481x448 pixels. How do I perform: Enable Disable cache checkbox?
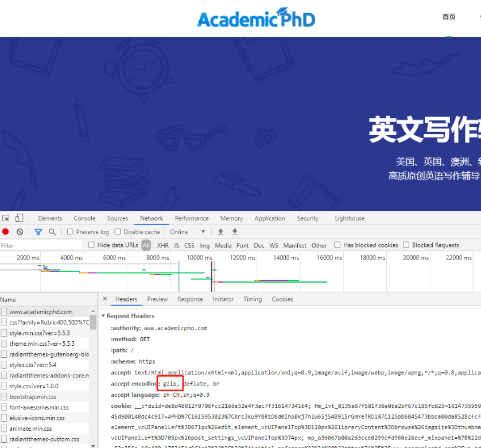coord(118,231)
